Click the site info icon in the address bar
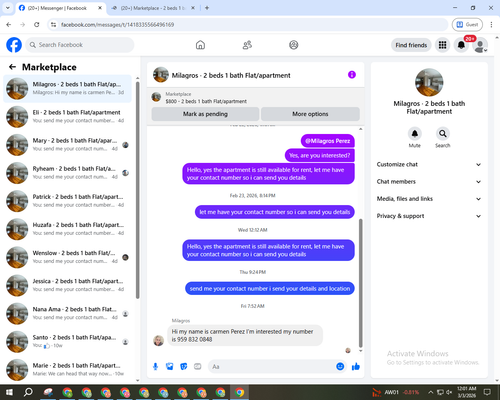 click(x=53, y=25)
